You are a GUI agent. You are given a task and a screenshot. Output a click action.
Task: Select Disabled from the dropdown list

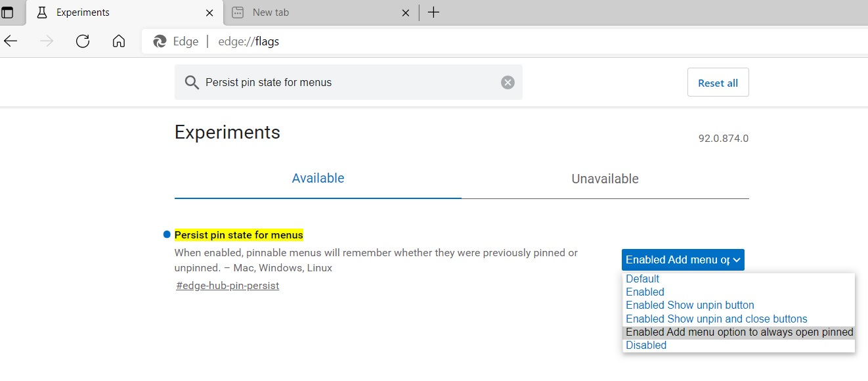(x=646, y=345)
